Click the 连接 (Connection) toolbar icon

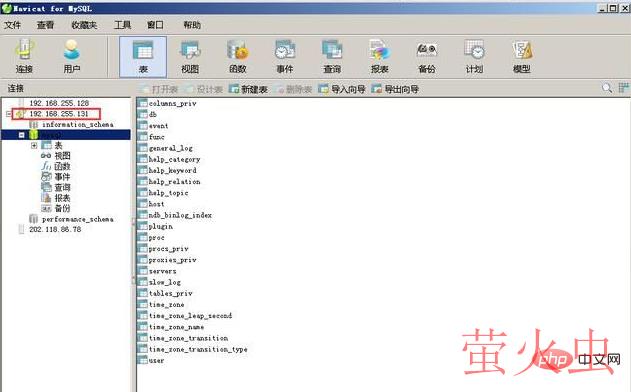point(24,57)
